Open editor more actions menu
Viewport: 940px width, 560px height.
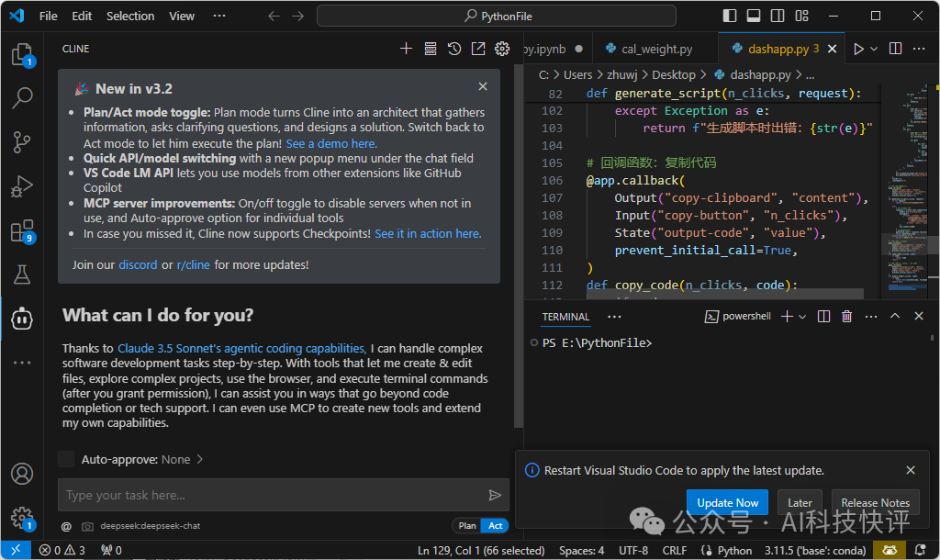(918, 49)
